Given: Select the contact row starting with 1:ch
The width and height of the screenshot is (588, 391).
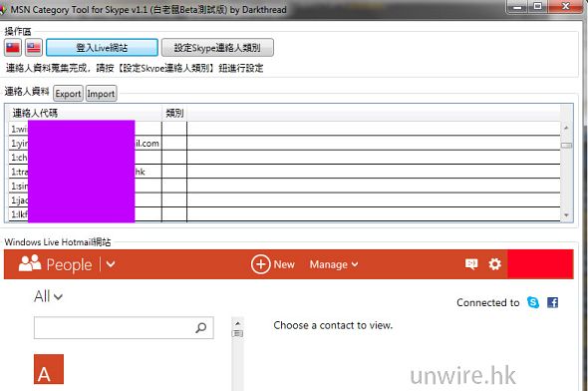Looking at the screenshot, I should (x=284, y=158).
